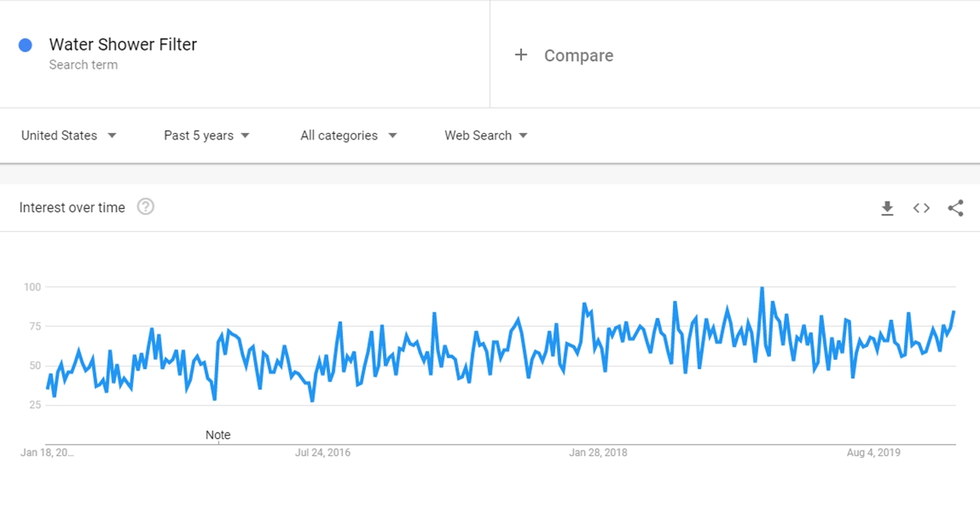This screenshot has width=980, height=515.
Task: Open the embed code icon
Action: (x=921, y=208)
